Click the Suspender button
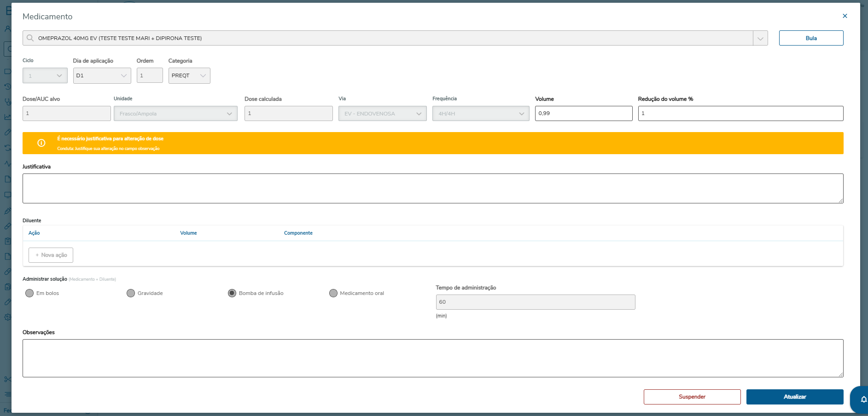 click(692, 397)
